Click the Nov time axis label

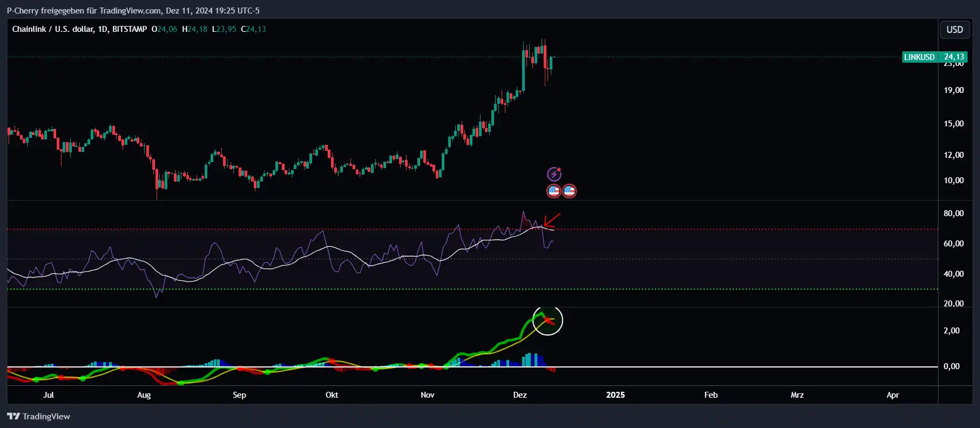[428, 395]
